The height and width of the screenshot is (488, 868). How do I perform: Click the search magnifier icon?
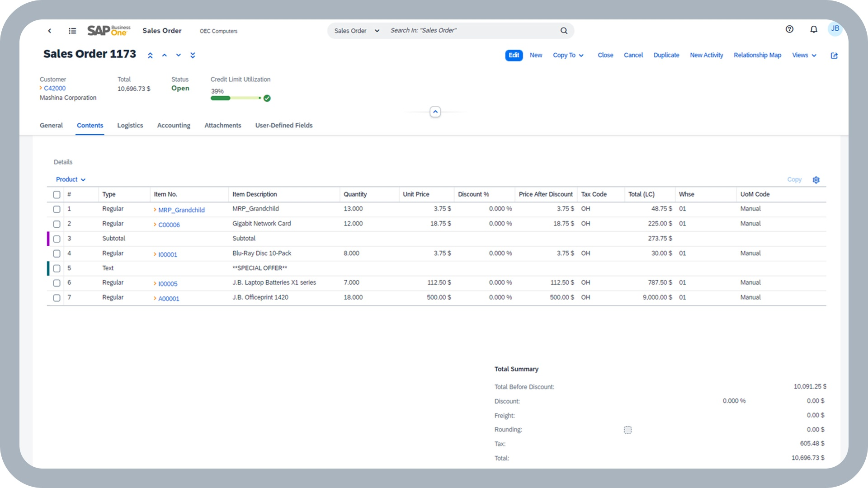564,31
